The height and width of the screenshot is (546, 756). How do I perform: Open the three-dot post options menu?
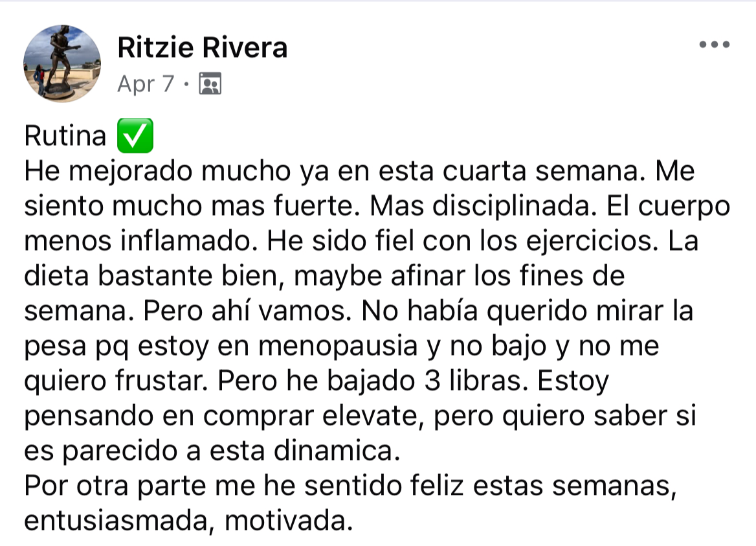(715, 45)
